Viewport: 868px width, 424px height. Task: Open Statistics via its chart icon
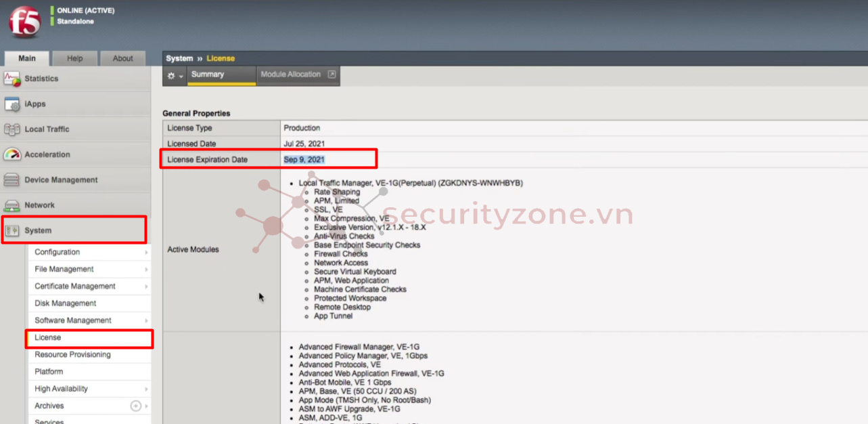[12, 79]
